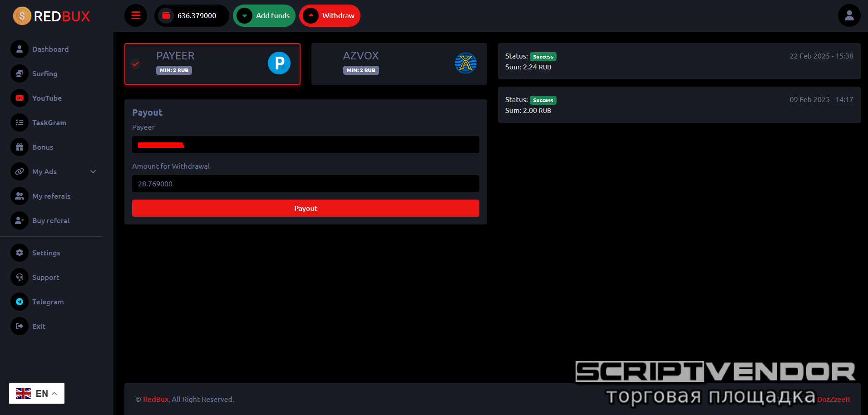Click the 09 Feb 2025 Success badge
Image resolution: width=868 pixels, height=415 pixels.
(543, 100)
